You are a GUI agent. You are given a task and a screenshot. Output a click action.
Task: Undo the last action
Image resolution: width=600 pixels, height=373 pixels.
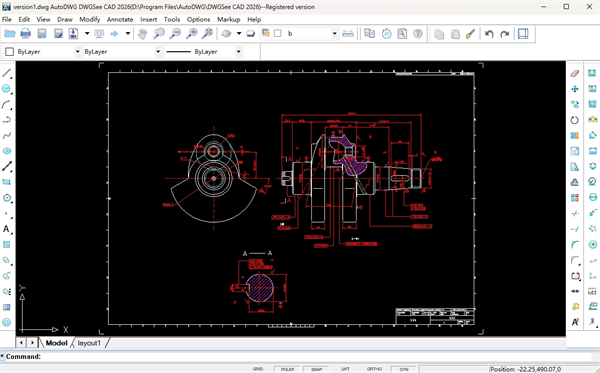[489, 34]
